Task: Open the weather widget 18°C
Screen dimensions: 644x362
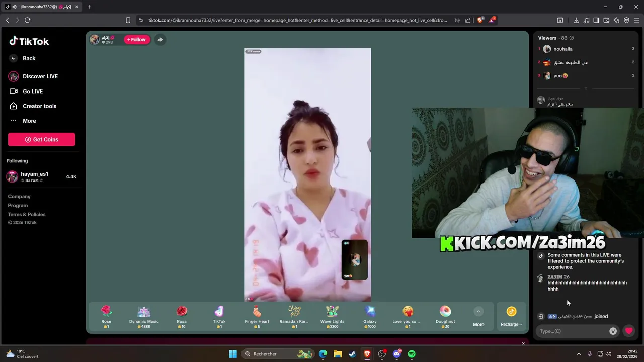Action: [23, 354]
